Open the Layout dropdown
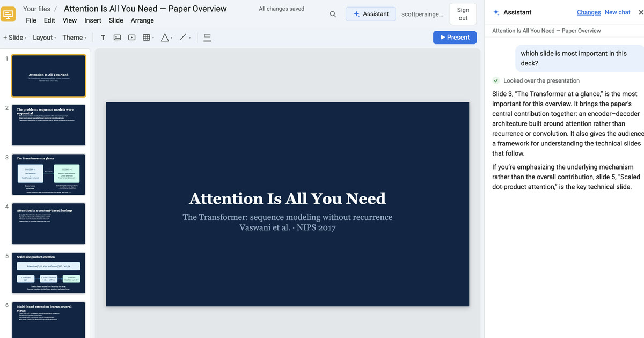 coord(45,38)
